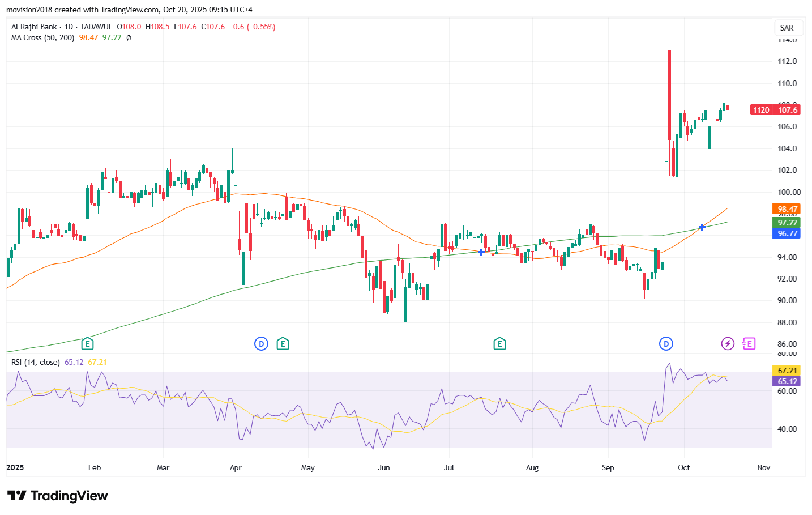Click the purple lightning bolt news icon
This screenshot has width=812, height=515.
728,343
